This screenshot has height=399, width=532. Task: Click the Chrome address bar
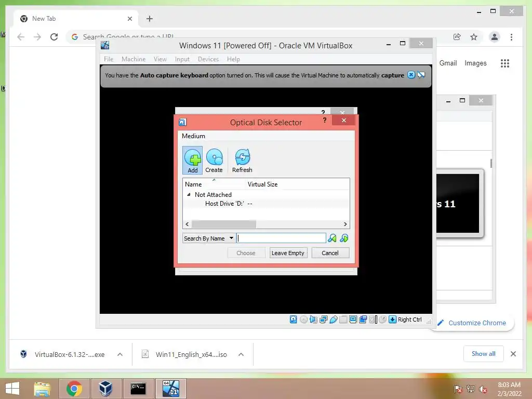coord(258,37)
